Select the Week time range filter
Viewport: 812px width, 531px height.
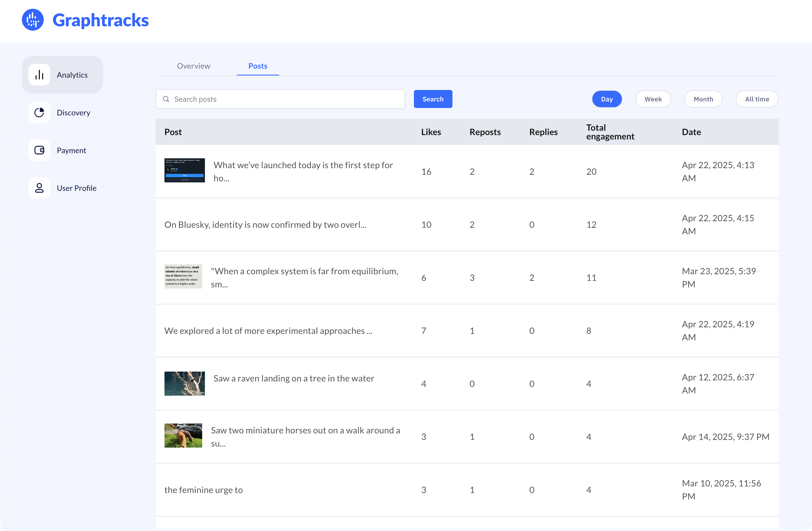[x=653, y=99]
